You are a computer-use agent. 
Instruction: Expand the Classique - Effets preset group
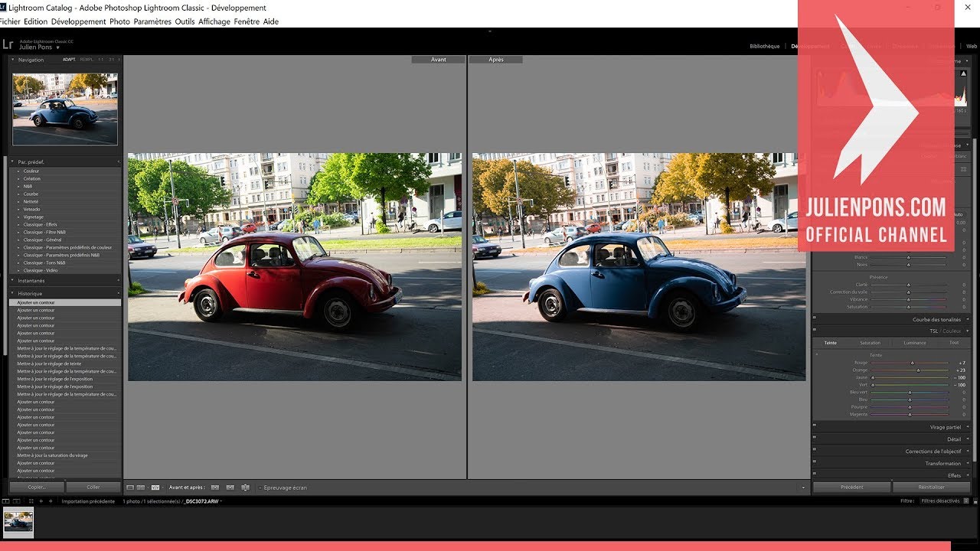tap(18, 224)
